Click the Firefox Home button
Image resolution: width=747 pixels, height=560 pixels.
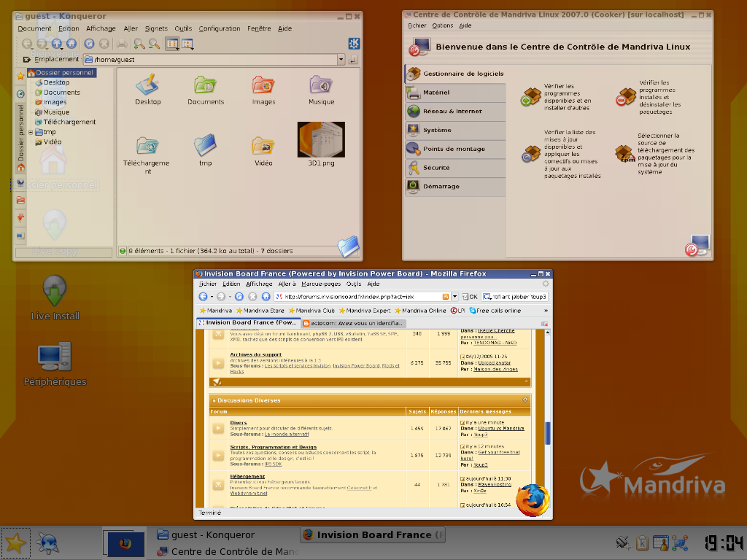point(265,297)
